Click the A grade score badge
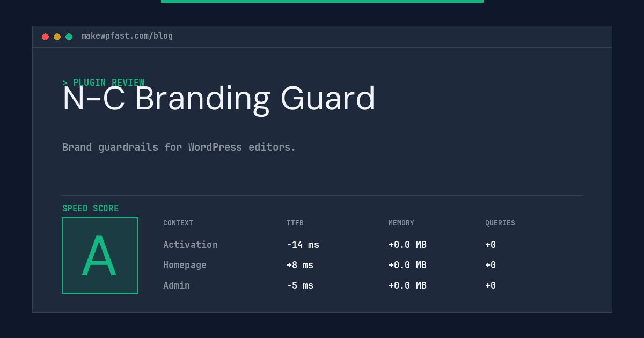Screen dimensions: 644x338 [x=100, y=255]
